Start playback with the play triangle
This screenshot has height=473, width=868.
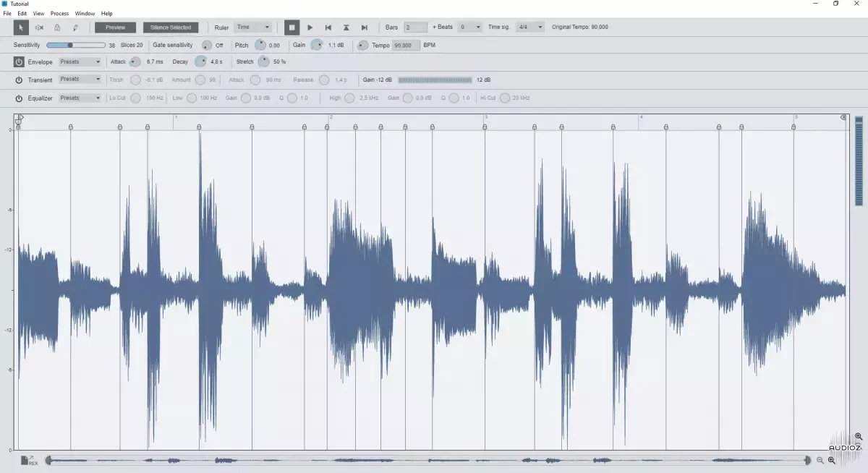click(x=310, y=27)
